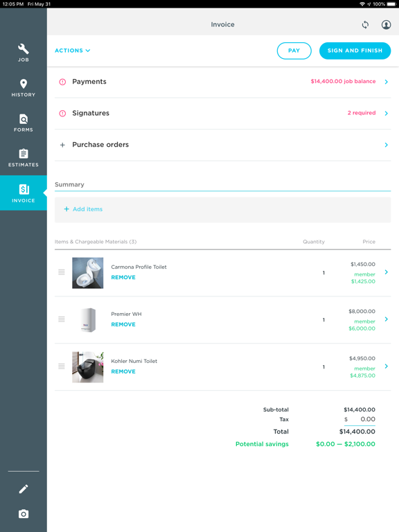
Task: Click the Price column header
Action: click(369, 242)
